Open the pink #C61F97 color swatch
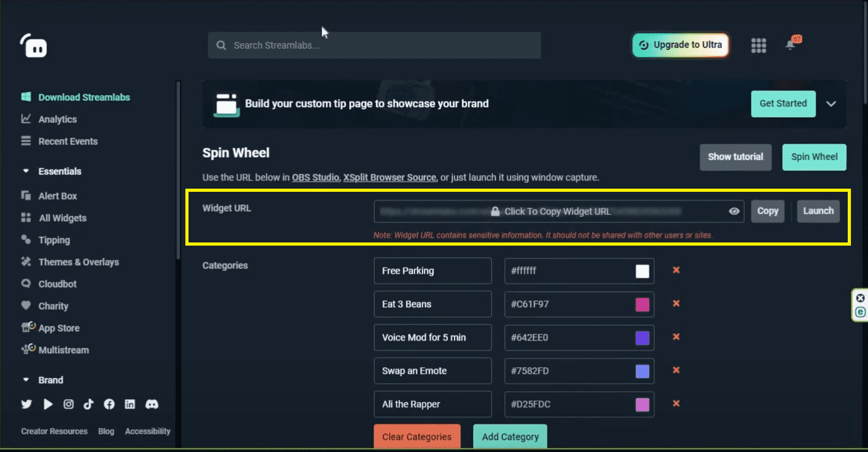The height and width of the screenshot is (452, 868). click(x=642, y=304)
